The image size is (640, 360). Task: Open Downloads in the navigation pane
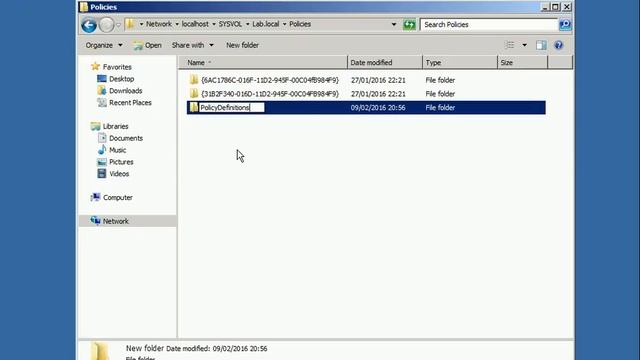(x=126, y=91)
